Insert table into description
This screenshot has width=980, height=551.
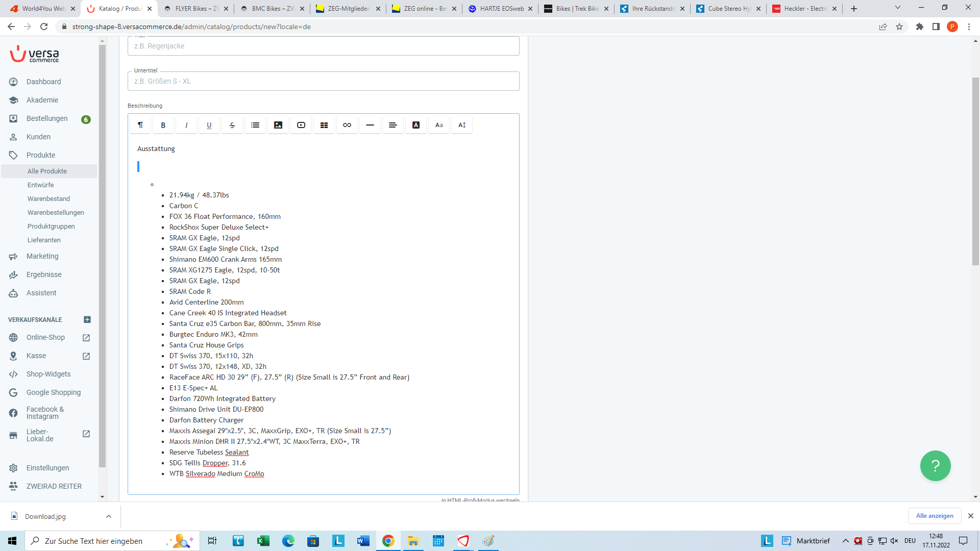click(x=324, y=125)
